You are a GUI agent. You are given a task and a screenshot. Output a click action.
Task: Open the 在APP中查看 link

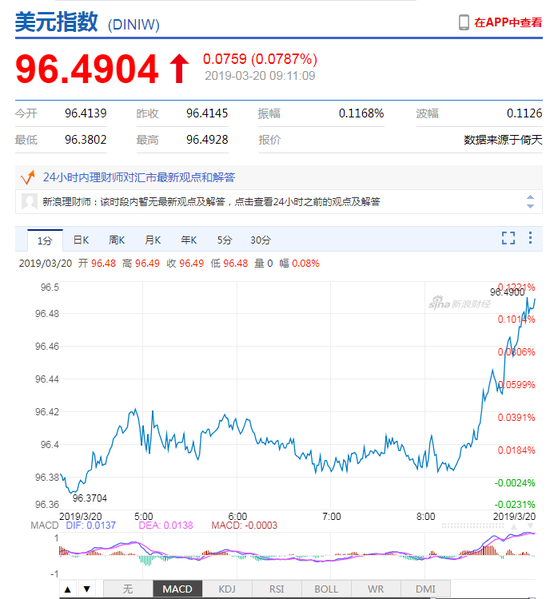pyautogui.click(x=508, y=23)
